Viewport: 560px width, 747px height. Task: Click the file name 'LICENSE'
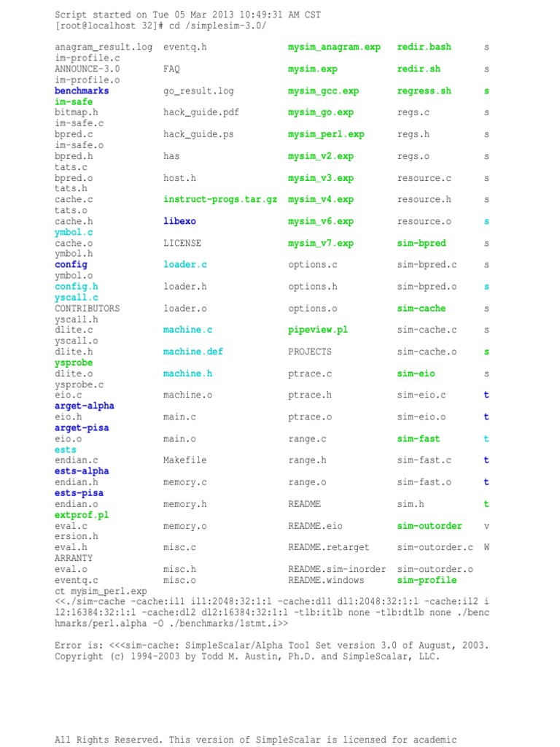point(182,244)
